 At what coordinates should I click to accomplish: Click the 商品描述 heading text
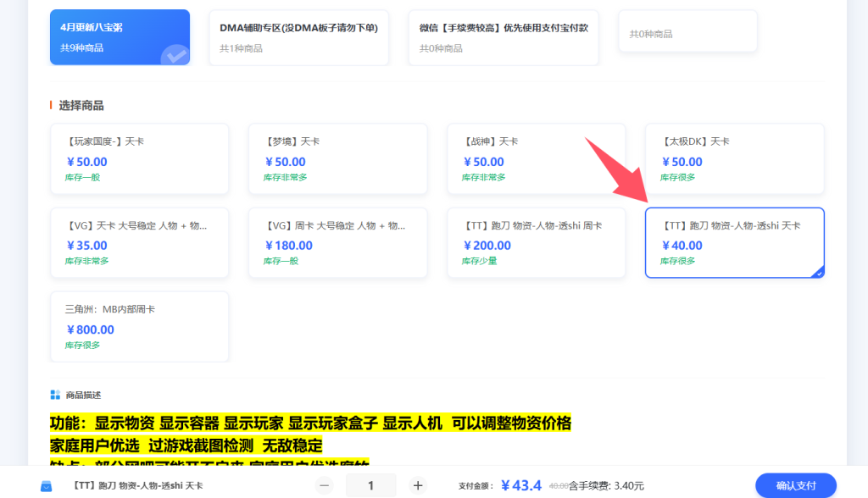pos(84,395)
